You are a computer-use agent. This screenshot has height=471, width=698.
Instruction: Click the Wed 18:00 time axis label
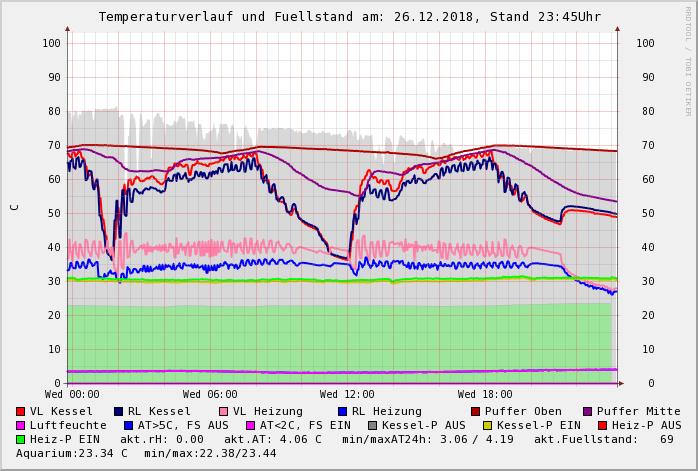(485, 394)
